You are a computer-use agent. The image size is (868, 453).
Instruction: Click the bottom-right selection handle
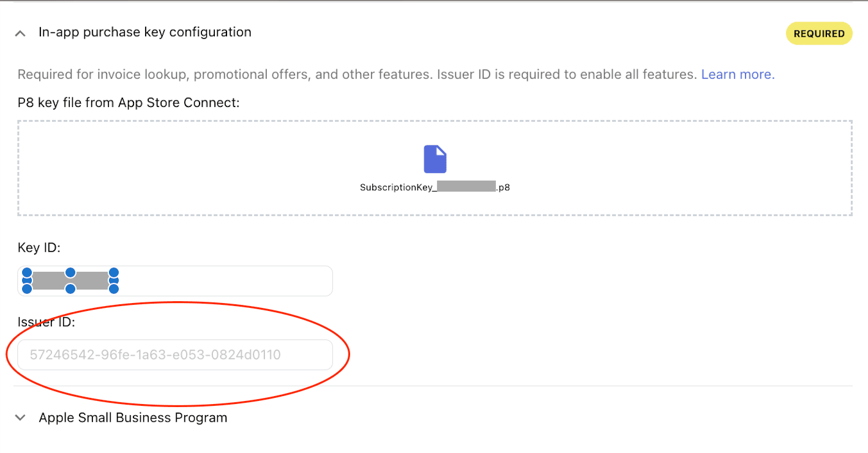pyautogui.click(x=113, y=288)
